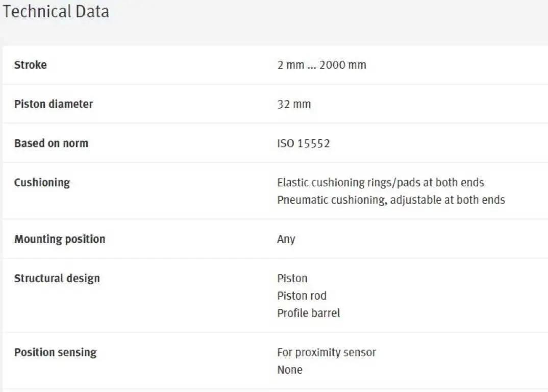
Task: Click Elastic cushioning rings/pads at both ends
Action: pos(381,183)
